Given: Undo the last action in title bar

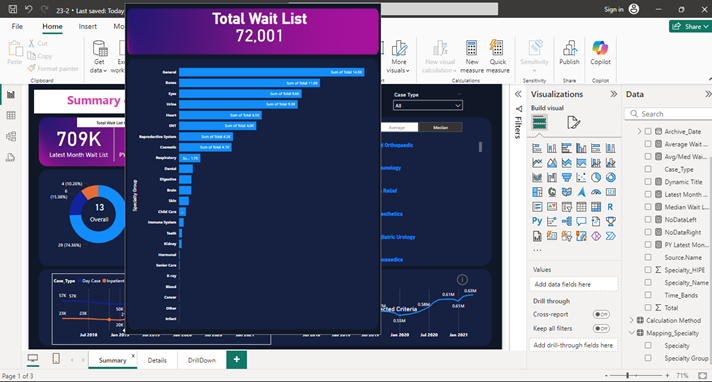Looking at the screenshot, I should point(28,9).
